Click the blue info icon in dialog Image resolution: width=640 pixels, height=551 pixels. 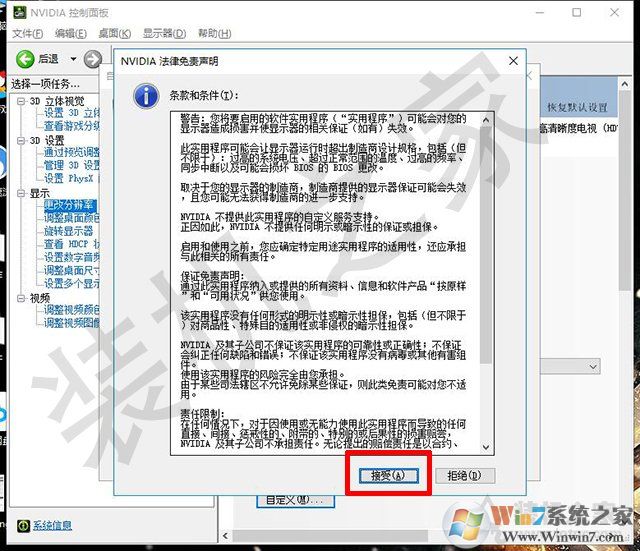[146, 96]
